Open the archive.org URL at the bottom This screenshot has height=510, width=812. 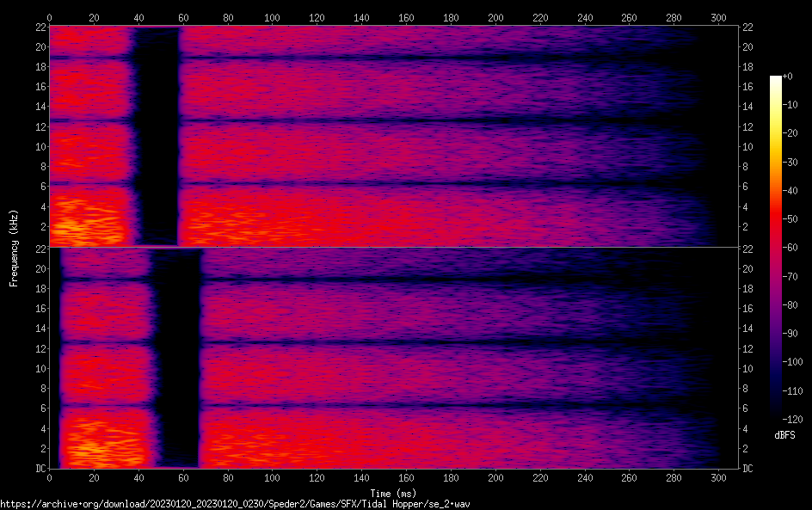pyautogui.click(x=235, y=503)
